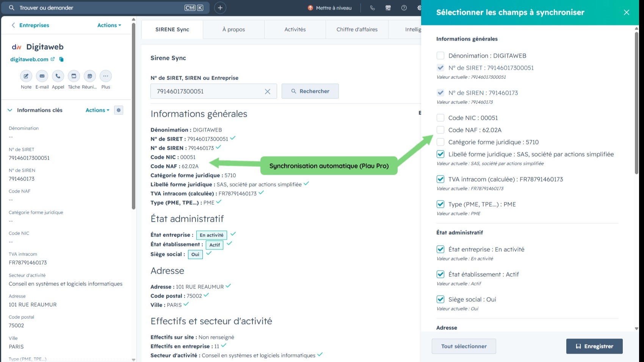
Task: Open the Chiffre d'affaires tab
Action: coord(357,30)
